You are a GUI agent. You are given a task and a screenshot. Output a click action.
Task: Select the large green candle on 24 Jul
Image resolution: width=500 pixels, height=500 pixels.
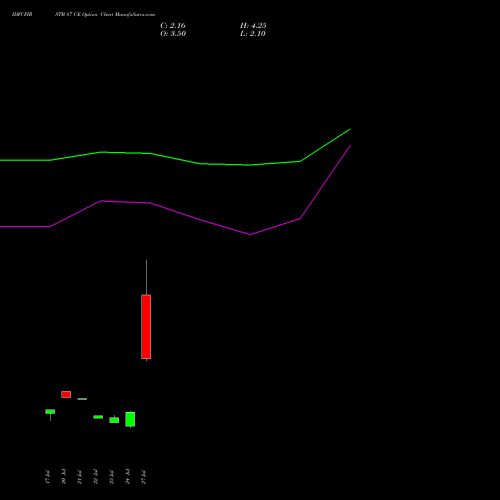(130, 419)
